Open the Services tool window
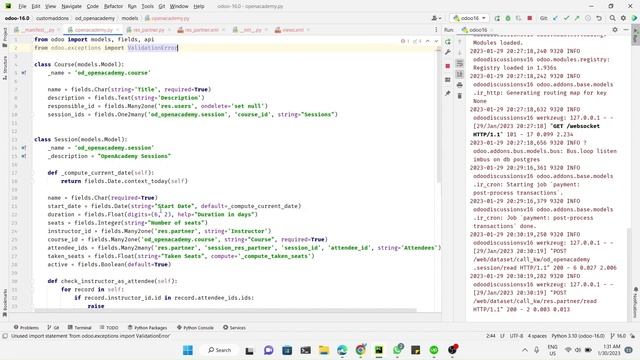Screen dimensions: 640x360 point(234,327)
